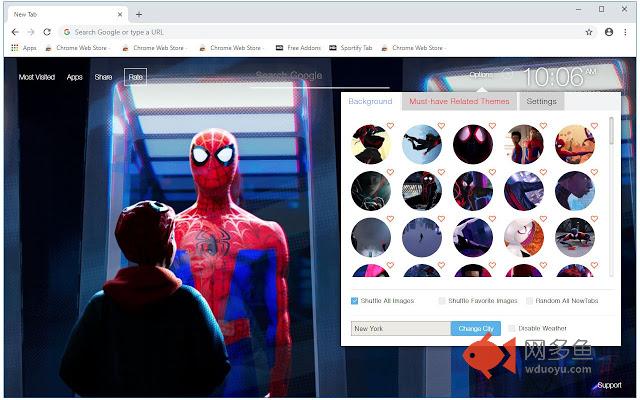Select the two people standing thumbnail
The height and width of the screenshot is (400, 640).
(524, 144)
